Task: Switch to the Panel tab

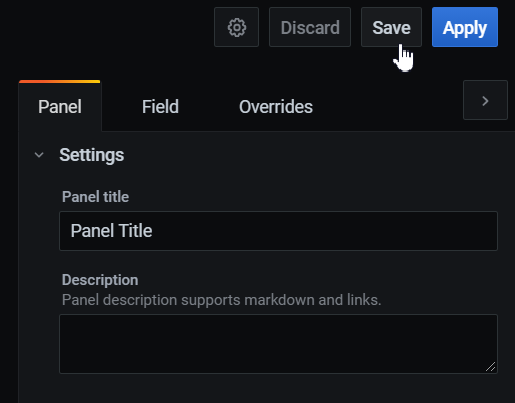Action: point(60,107)
